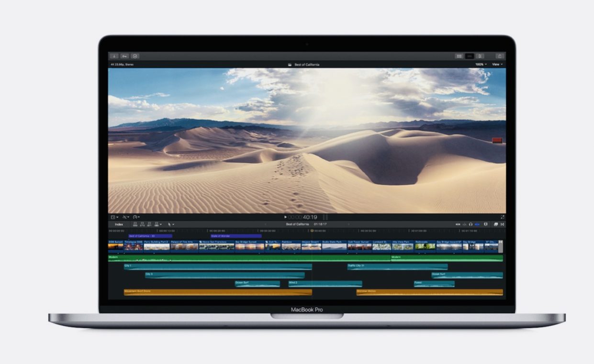
Task: Enter fullscreen with the viewer expand icon
Action: click(503, 217)
